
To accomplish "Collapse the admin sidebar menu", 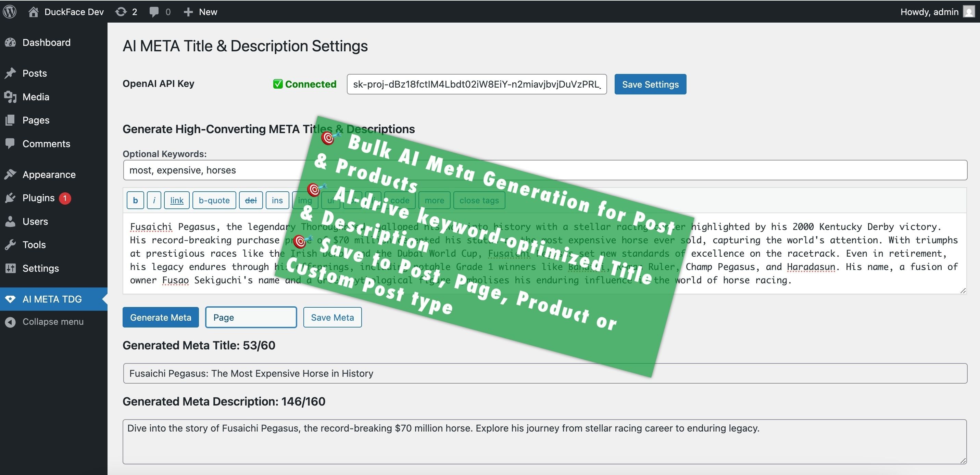I will click(52, 322).
